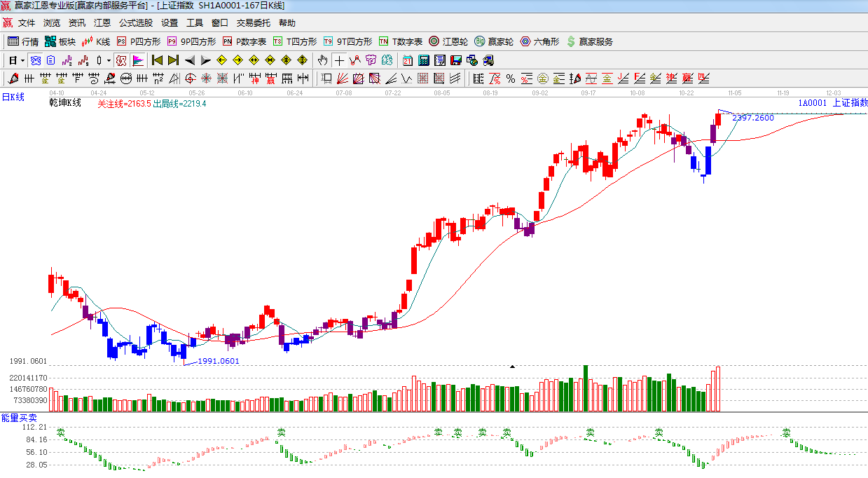868x478 pixels.
Task: Open the 六角形 hexagon chart
Action: (x=539, y=42)
